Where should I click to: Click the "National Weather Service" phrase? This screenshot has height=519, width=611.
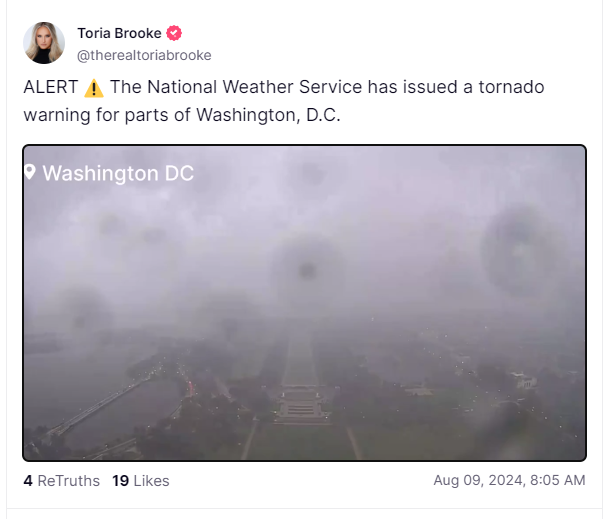coord(255,87)
